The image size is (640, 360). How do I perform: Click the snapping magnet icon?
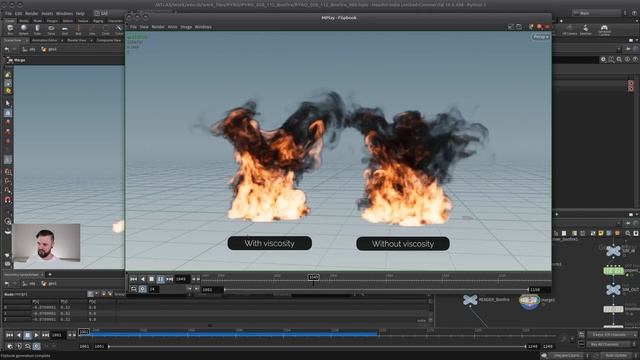coord(8,200)
